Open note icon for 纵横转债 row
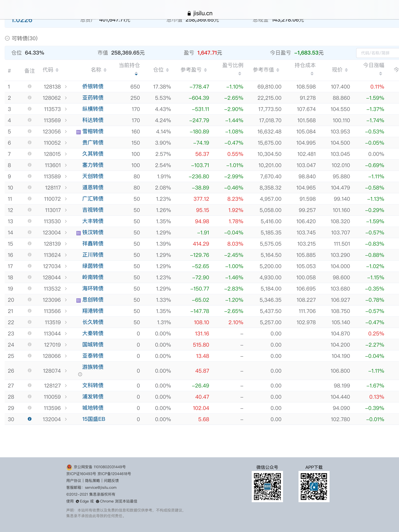The height and width of the screenshot is (532, 399). (30, 109)
